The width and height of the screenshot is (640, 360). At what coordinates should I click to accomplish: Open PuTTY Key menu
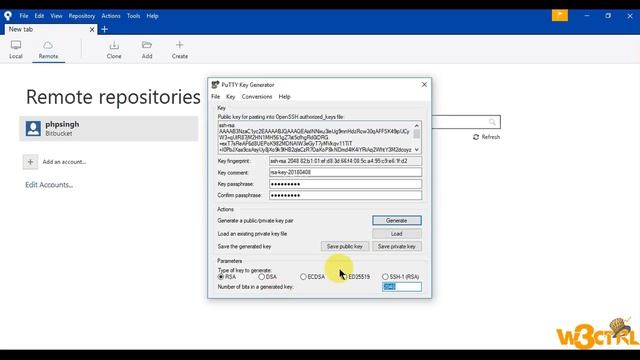coord(231,97)
